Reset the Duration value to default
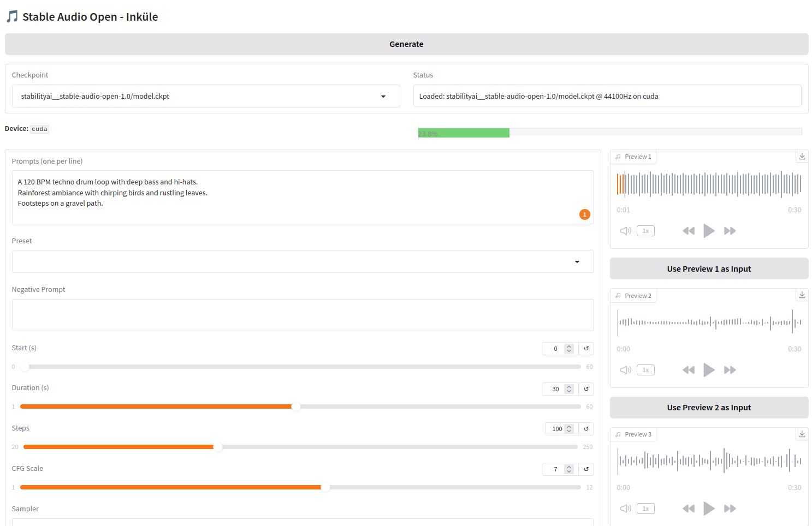Screen dimensions: 812x526 tap(586, 389)
